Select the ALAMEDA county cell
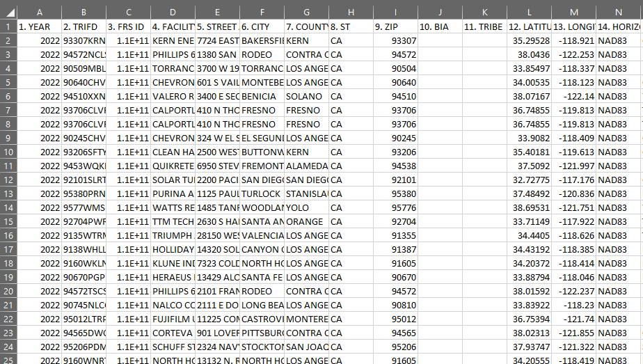This screenshot has width=643, height=364. coord(306,166)
